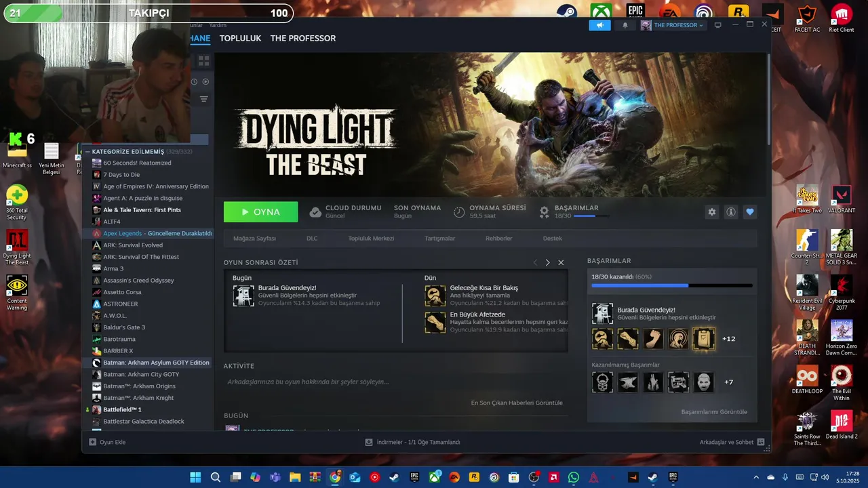Open Cyberpunk 2077 desktop shortcut
The width and height of the screenshot is (868, 488).
842,293
